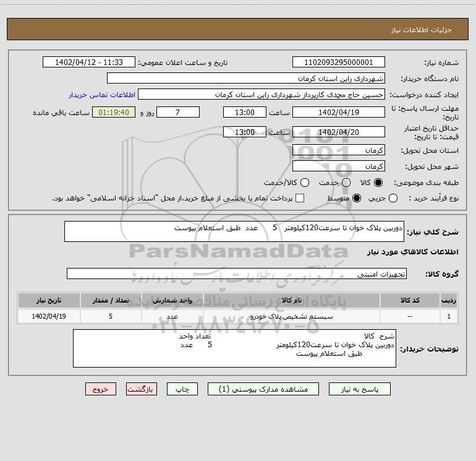Click announcement date field 1402/04/12 - 11:33

pos(89,62)
